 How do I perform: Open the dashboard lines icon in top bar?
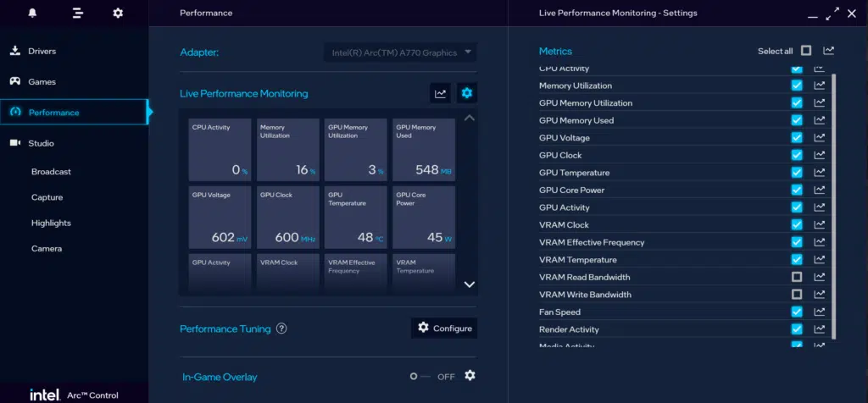point(78,13)
